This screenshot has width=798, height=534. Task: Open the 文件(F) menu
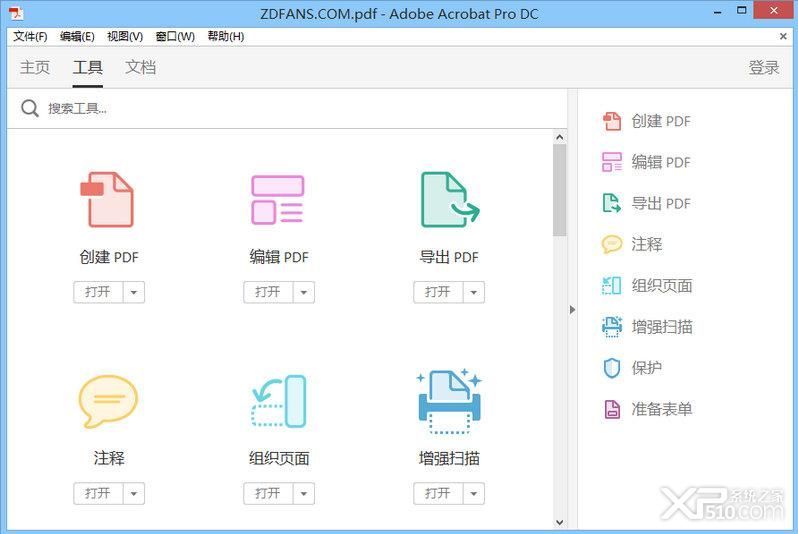30,37
